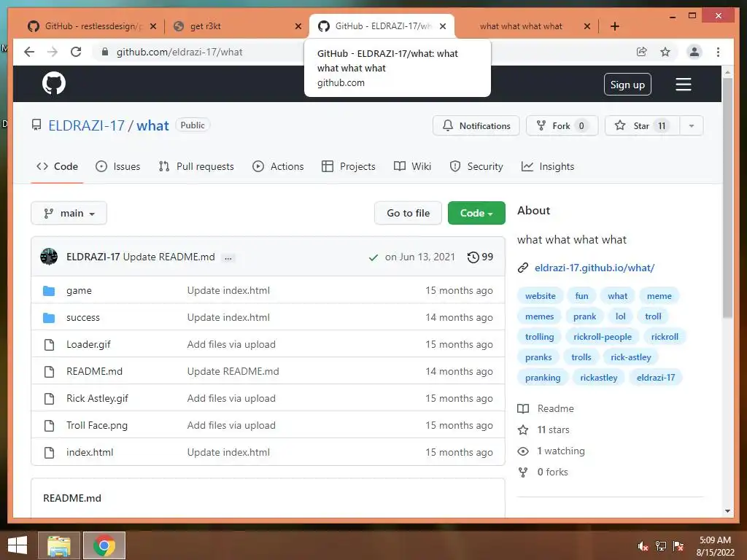Click the file icon beside Loader.gif
This screenshot has width=747, height=560.
tap(49, 345)
